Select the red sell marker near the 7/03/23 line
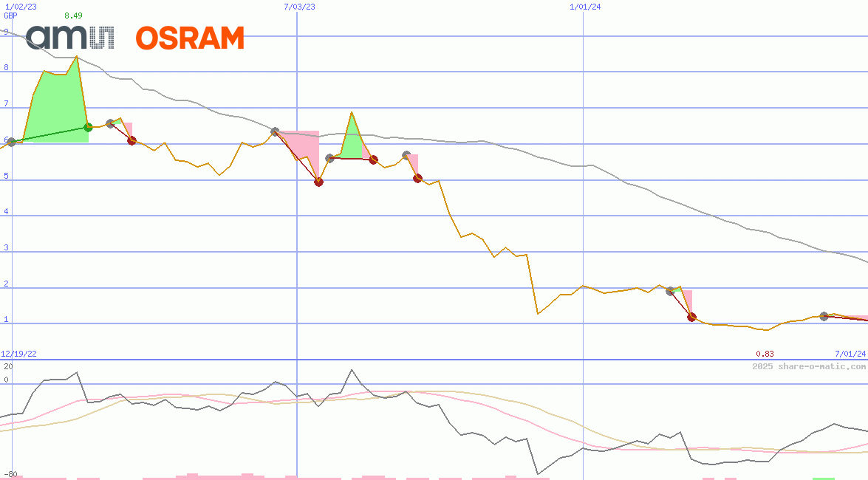 319,181
